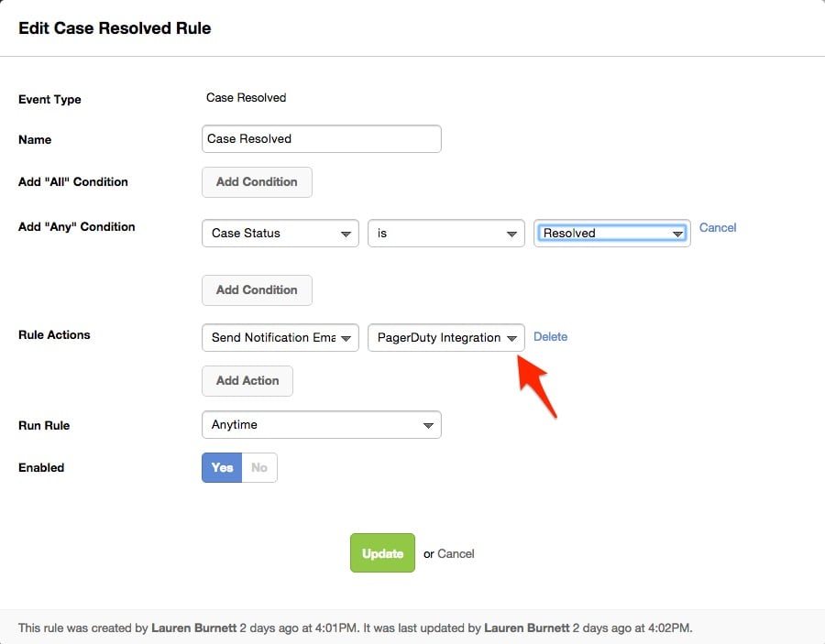Expand the "is" operator dropdown
The image size is (825, 644).
pyautogui.click(x=445, y=234)
